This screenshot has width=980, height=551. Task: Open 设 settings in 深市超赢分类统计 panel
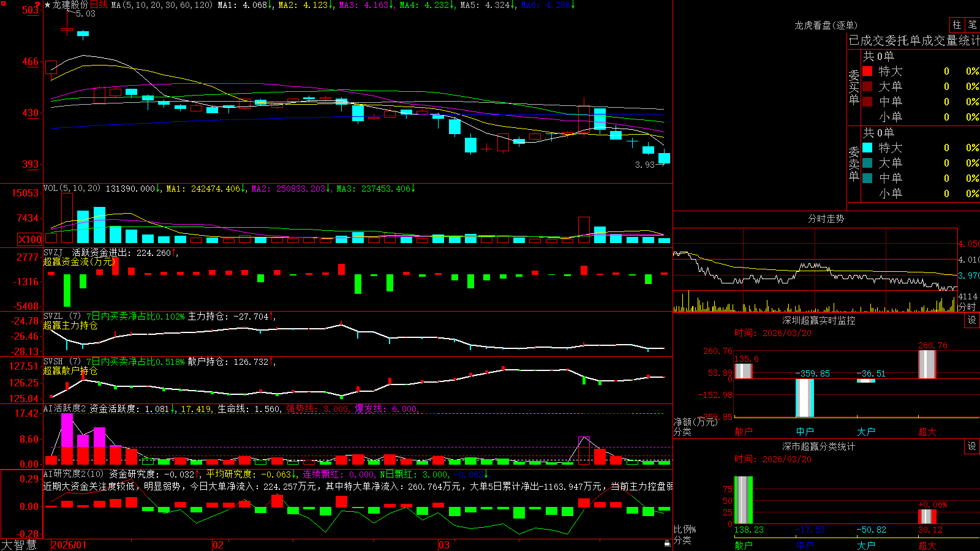(x=972, y=446)
